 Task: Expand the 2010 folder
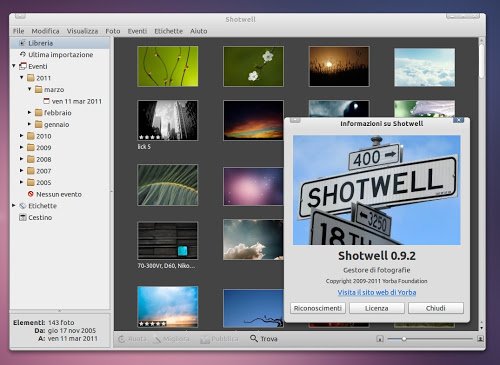22,136
